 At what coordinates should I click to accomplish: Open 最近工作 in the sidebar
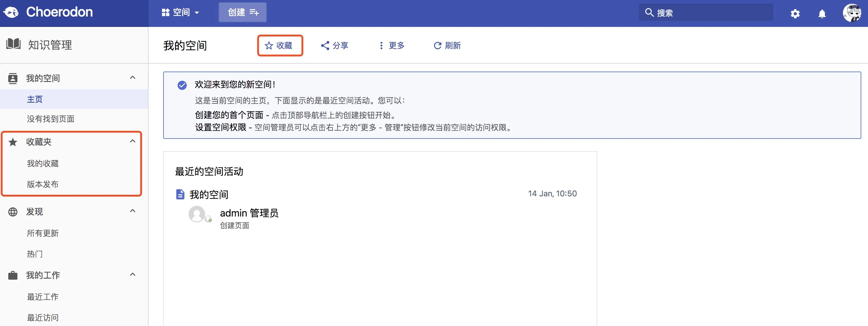[x=43, y=297]
